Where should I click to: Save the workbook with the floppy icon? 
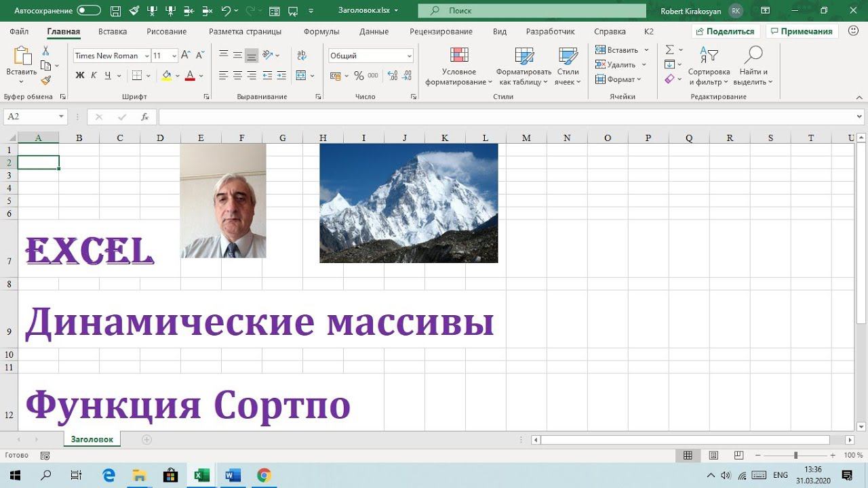tap(115, 11)
